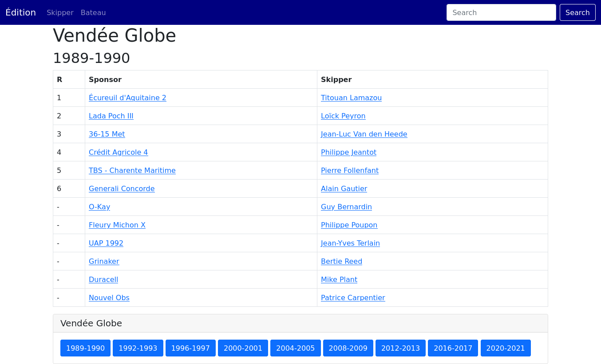The width and height of the screenshot is (601, 364).
Task: Open the TBS - Charente Maritime page
Action: point(132,170)
